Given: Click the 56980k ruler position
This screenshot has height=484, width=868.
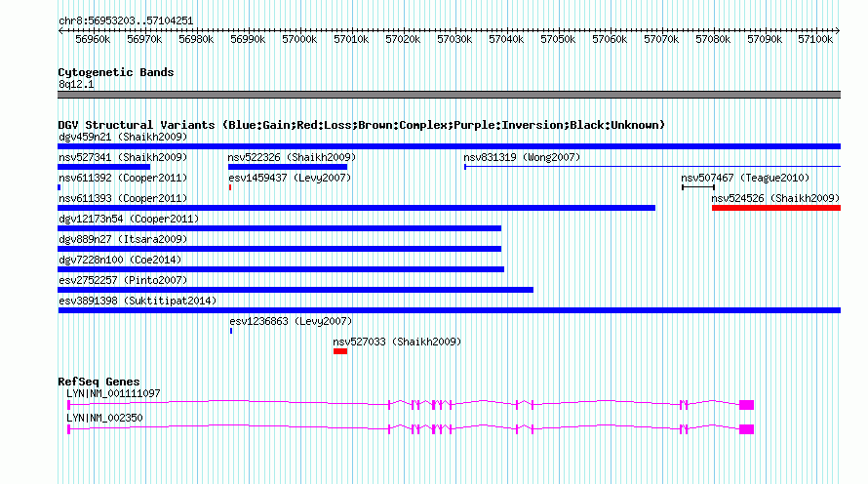Looking at the screenshot, I should [x=196, y=39].
